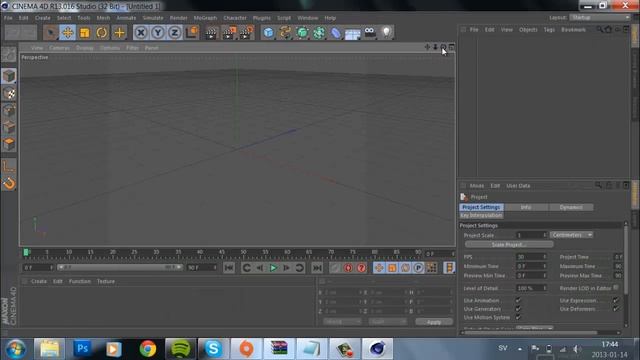This screenshot has height=360, width=640.
Task: Click the FPS input field
Action: 531,257
